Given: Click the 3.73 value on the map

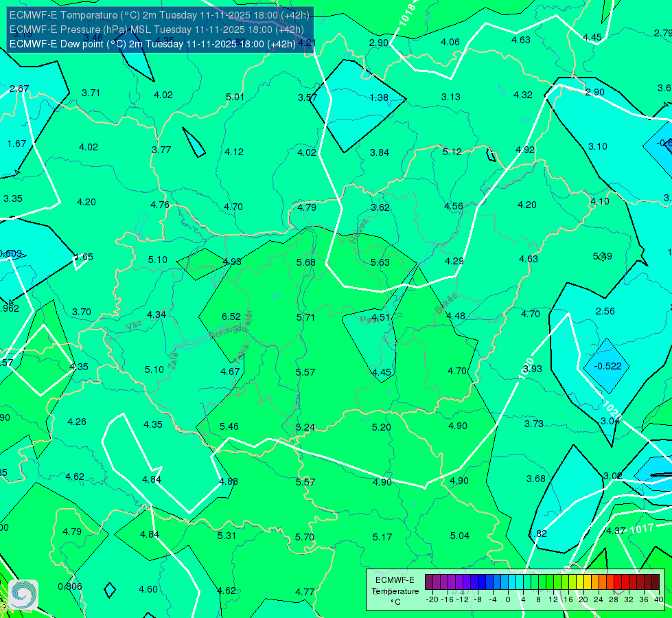Looking at the screenshot, I should 534,424.
